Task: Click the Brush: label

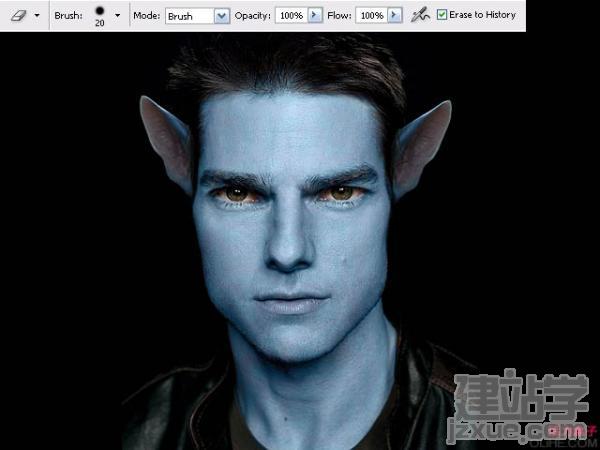Action: pos(68,16)
